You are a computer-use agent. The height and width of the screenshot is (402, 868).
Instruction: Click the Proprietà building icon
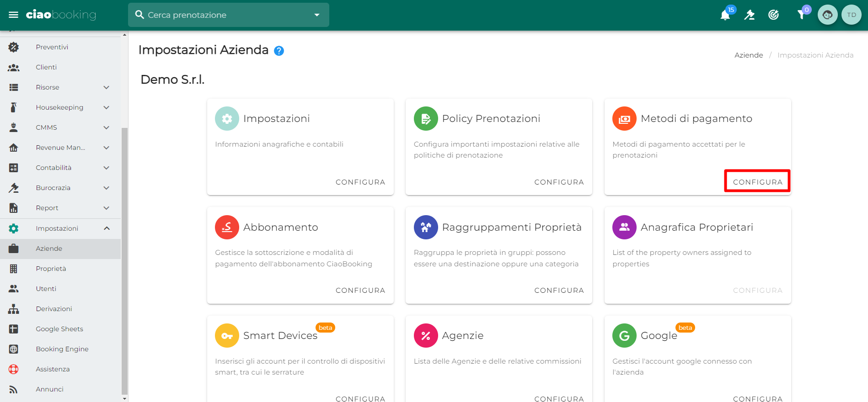(14, 269)
